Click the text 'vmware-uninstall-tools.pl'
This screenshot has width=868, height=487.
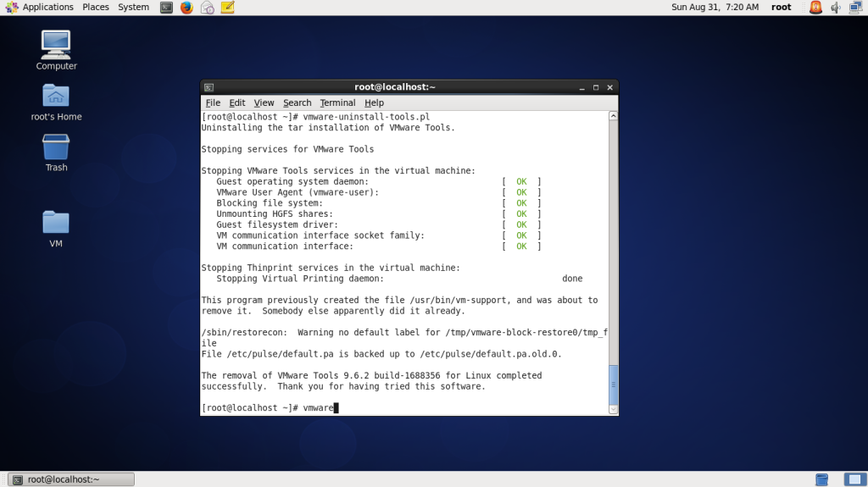(x=366, y=117)
